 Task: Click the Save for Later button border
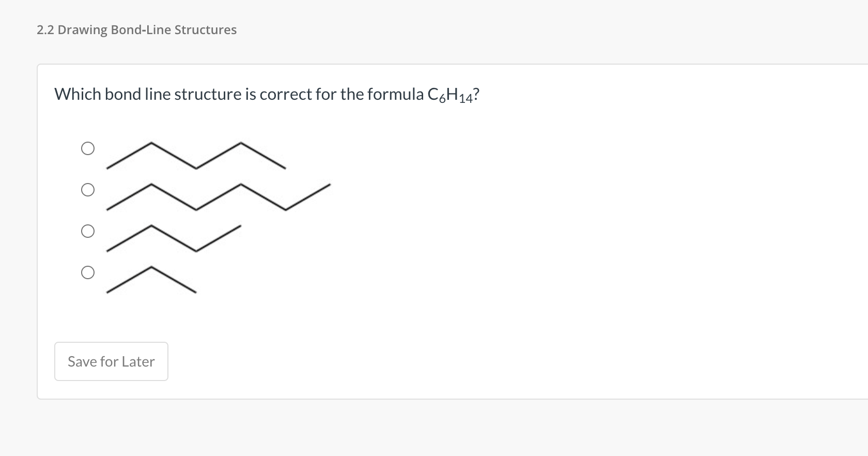click(111, 343)
